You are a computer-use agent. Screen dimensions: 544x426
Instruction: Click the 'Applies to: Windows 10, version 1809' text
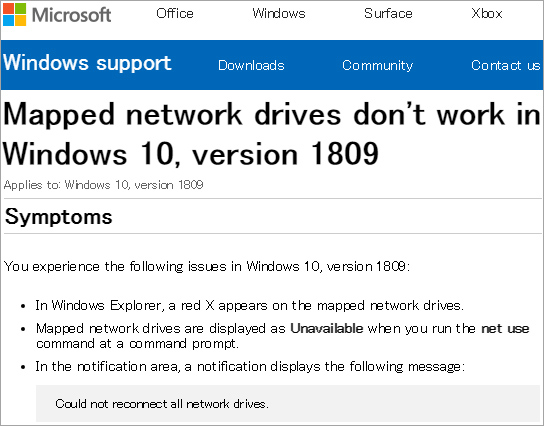point(103,185)
